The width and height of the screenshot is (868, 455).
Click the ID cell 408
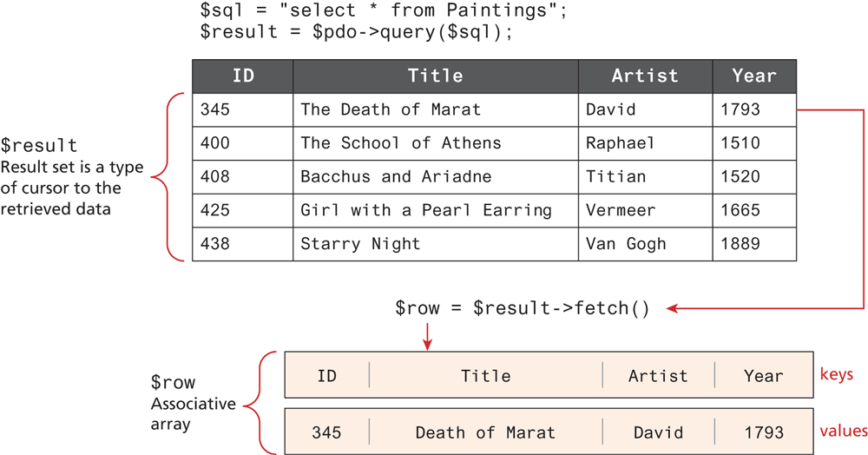215,176
